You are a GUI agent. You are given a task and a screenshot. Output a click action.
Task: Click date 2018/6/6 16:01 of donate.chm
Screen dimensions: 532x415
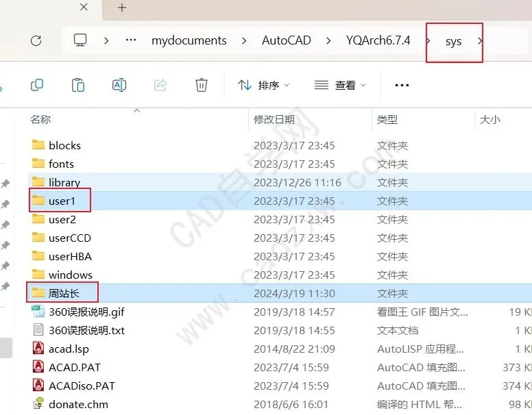(x=291, y=405)
